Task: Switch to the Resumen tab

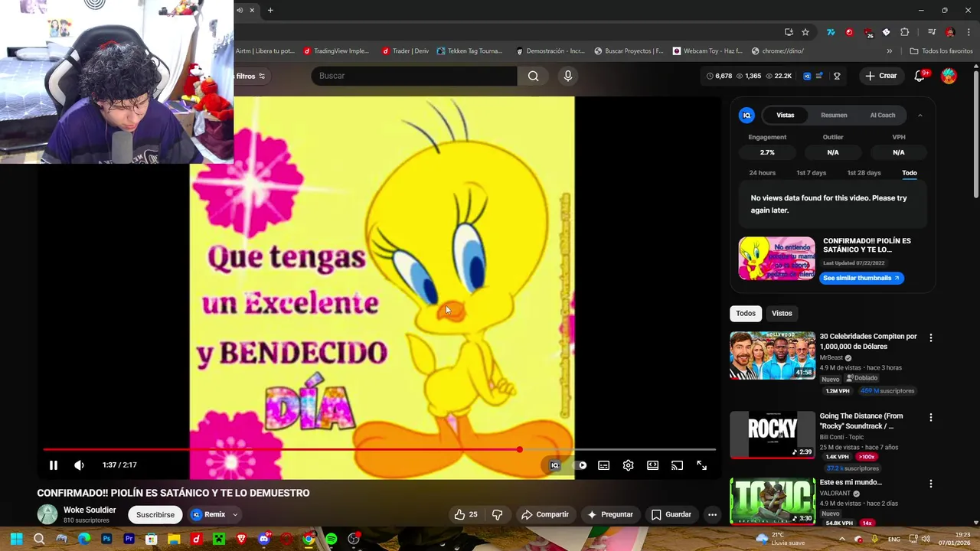Action: coord(834,115)
